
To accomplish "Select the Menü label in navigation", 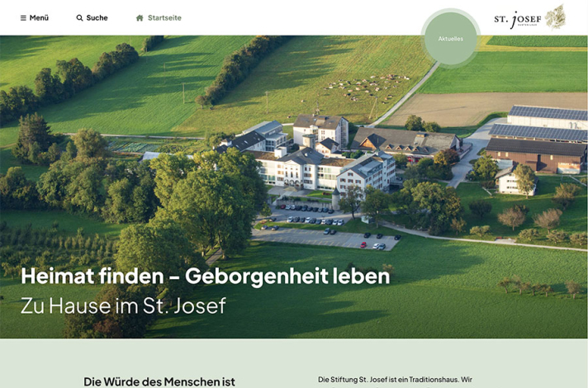I will point(39,18).
